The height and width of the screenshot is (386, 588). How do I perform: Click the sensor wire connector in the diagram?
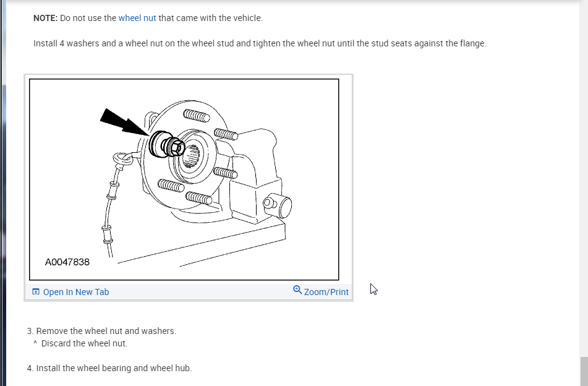coord(122,160)
